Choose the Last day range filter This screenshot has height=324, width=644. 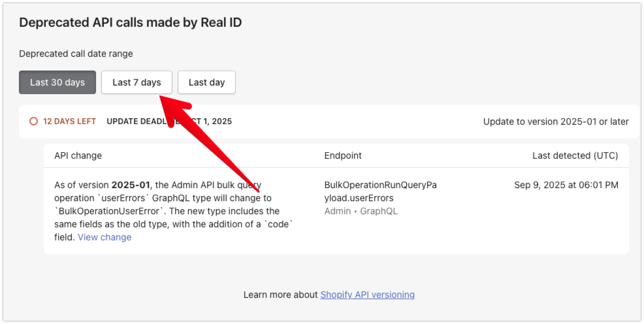pos(206,82)
